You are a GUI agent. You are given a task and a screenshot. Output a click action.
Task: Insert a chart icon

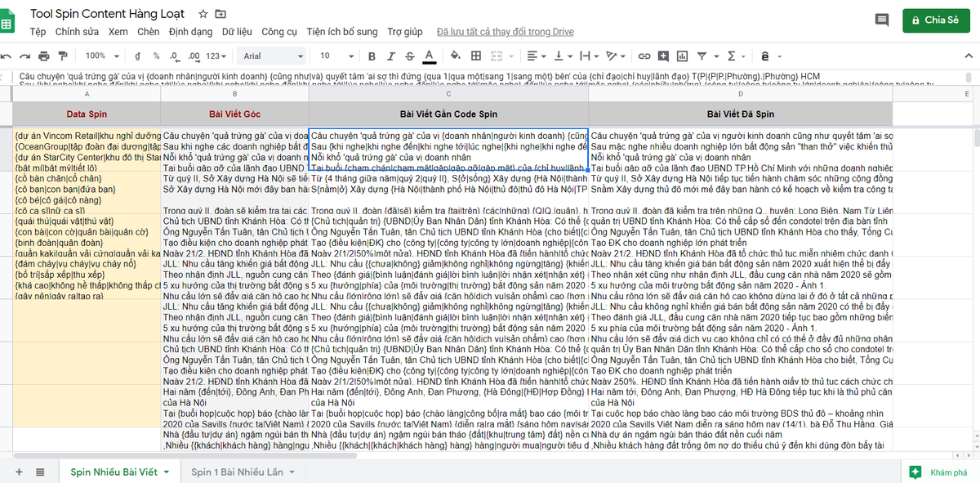click(682, 56)
